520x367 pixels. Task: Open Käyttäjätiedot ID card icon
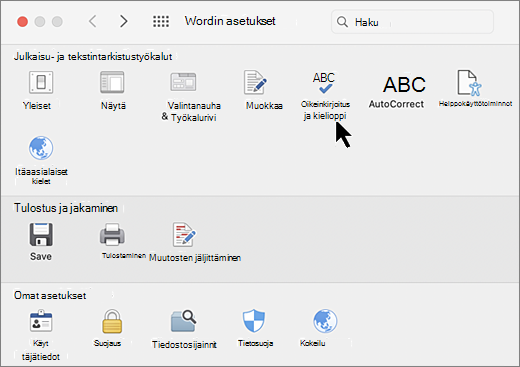41,321
